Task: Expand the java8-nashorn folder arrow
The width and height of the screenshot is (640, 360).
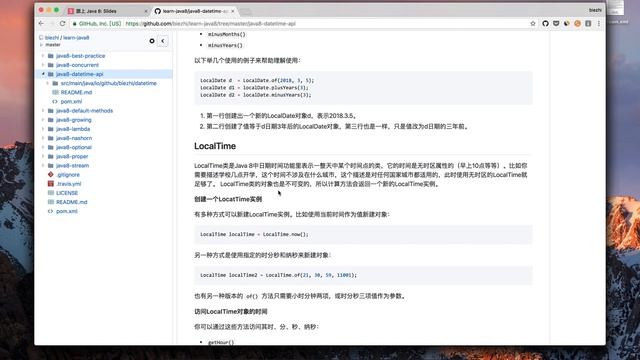Action: tap(43, 138)
